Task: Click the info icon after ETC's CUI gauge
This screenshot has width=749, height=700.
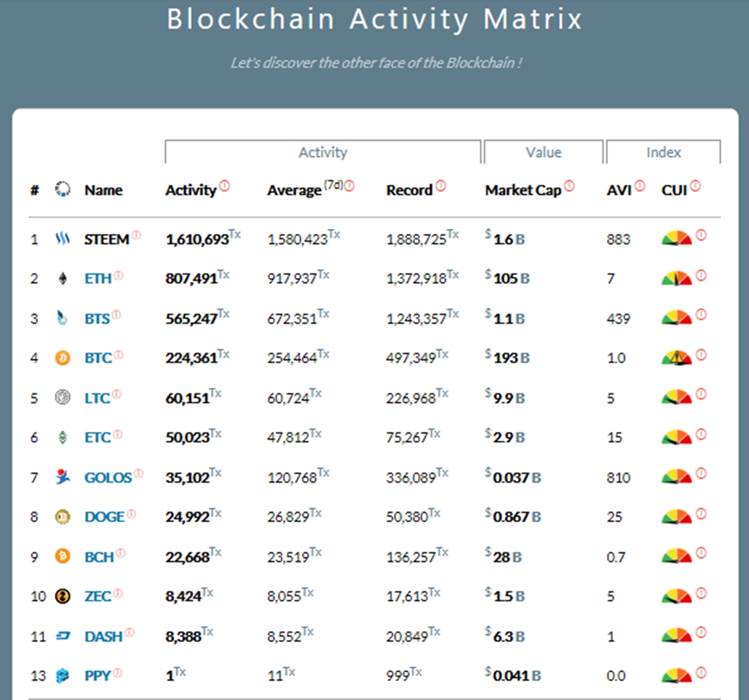Action: point(701,435)
